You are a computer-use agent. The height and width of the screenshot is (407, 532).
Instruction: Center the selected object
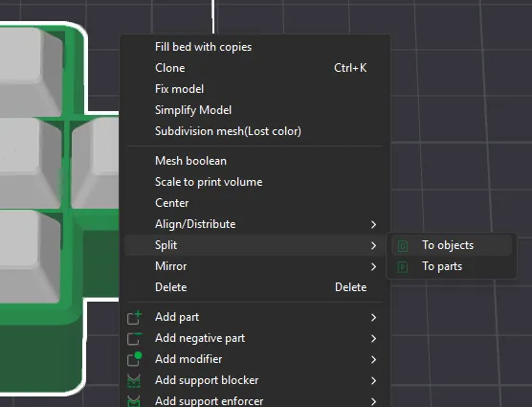tap(255, 203)
